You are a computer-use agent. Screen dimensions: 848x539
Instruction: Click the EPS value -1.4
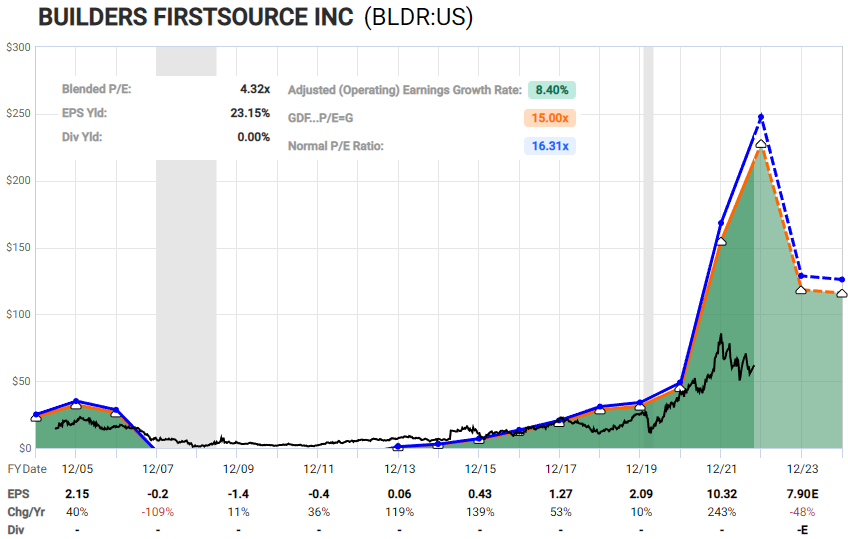point(238,494)
